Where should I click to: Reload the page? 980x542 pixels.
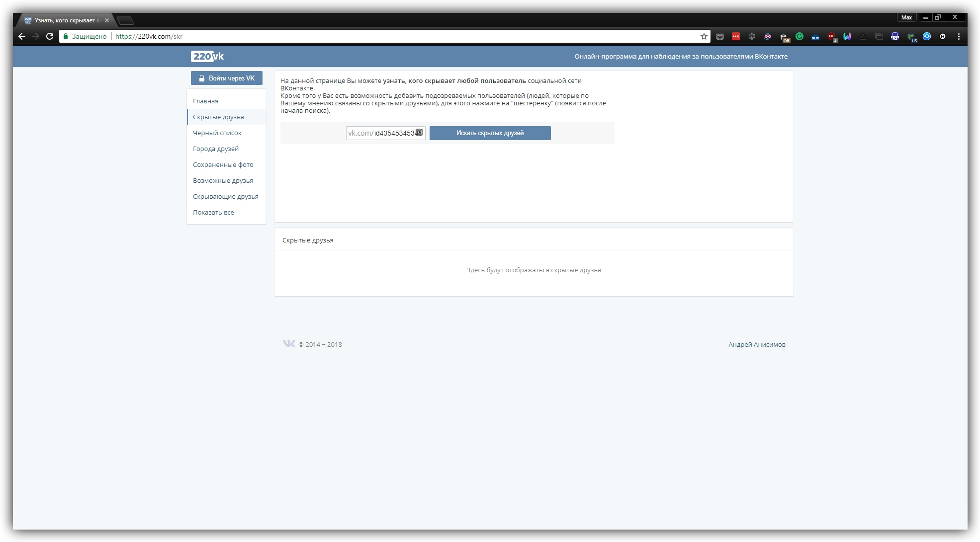click(x=50, y=36)
